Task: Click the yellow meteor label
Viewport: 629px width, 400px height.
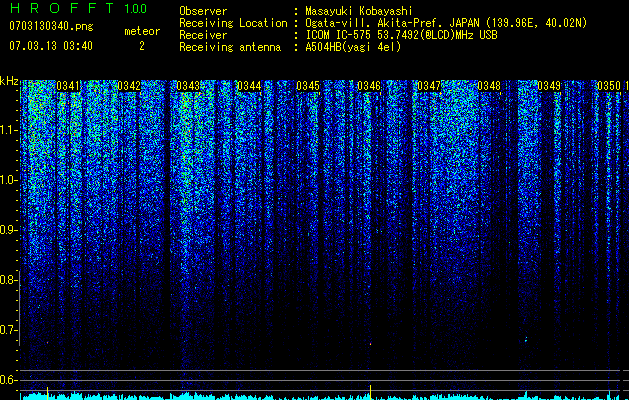Action: pyautogui.click(x=142, y=31)
